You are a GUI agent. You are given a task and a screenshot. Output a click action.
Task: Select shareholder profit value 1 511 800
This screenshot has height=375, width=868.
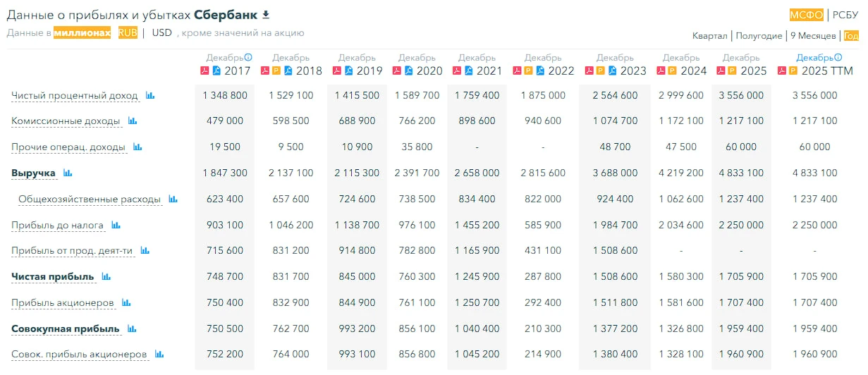click(616, 303)
